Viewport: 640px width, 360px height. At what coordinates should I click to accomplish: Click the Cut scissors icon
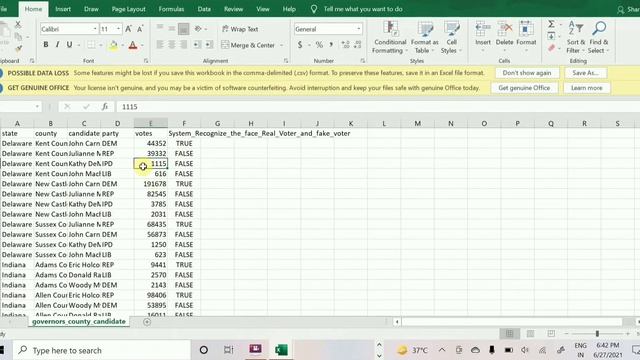18,24
